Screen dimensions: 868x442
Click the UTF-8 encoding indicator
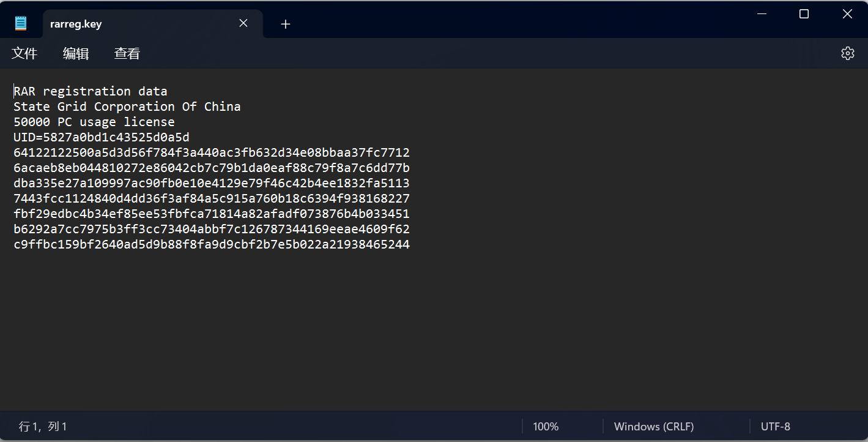776,427
